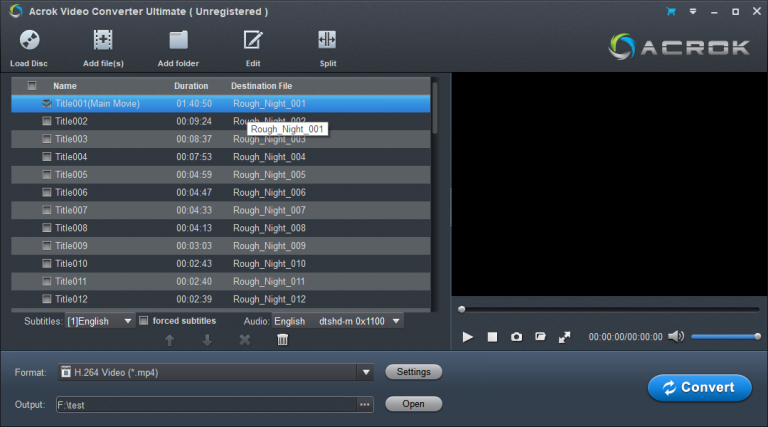Click duration 00:09:24 cell
Viewport: 768px width, 427px height.
point(194,121)
